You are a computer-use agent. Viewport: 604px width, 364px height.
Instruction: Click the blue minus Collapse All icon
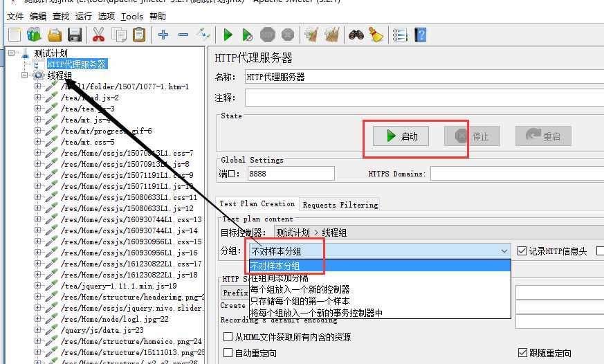point(183,35)
